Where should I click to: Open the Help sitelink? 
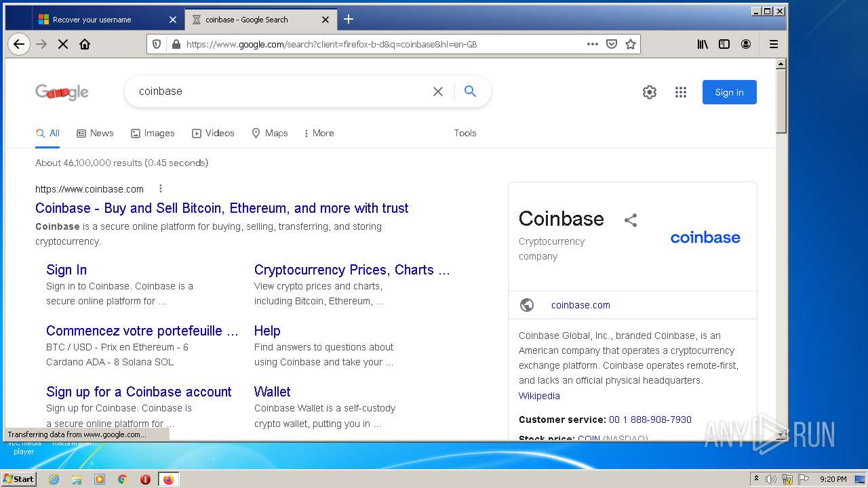267,331
